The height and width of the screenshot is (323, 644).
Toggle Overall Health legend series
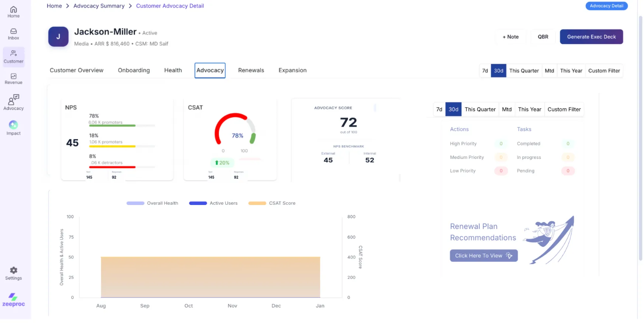[152, 203]
